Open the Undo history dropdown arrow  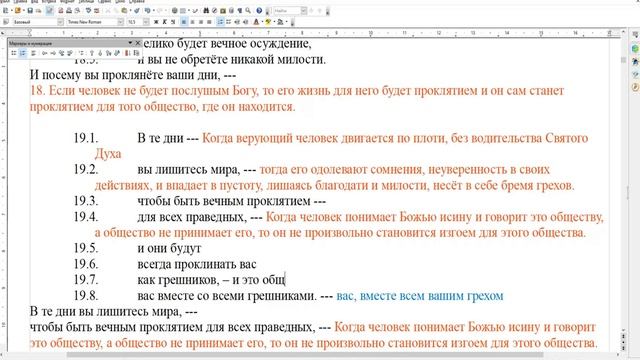click(x=153, y=11)
